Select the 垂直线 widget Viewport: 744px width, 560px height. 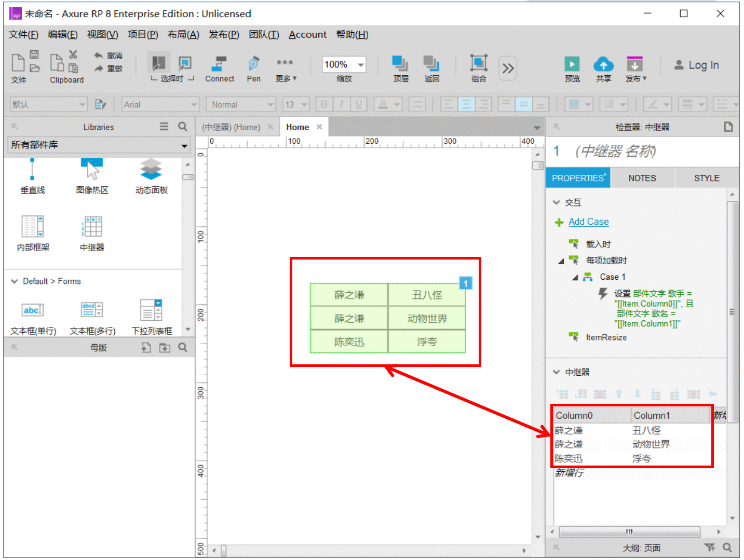click(x=32, y=177)
